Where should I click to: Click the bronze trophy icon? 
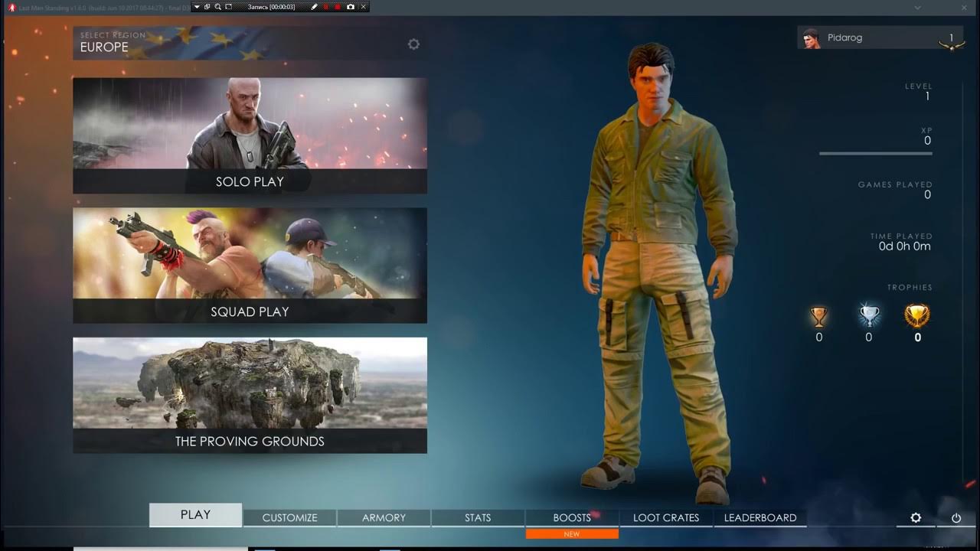coord(818,315)
